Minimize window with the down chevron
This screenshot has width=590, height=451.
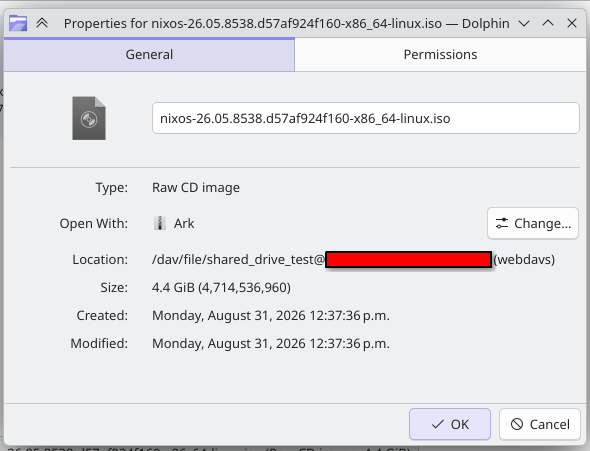point(524,24)
